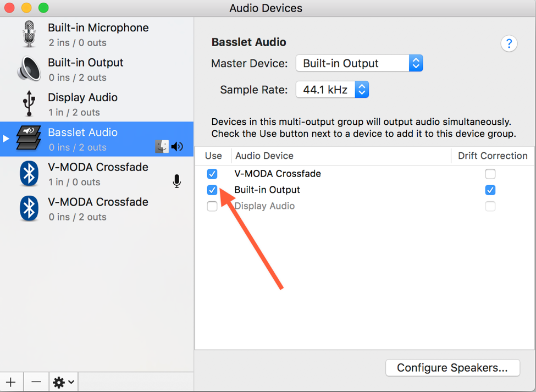Disable Drift Correction for Built-in Output
536x392 pixels.
click(490, 190)
